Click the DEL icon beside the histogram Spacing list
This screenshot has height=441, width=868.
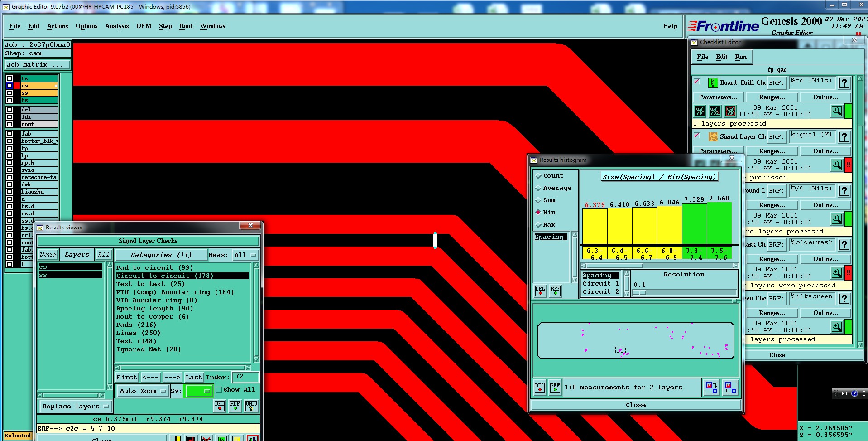coord(540,291)
